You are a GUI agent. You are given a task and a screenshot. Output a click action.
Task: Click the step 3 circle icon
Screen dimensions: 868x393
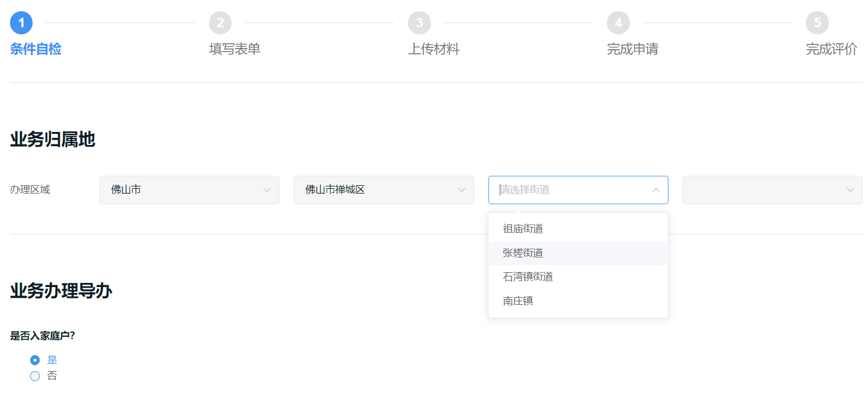pyautogui.click(x=419, y=23)
